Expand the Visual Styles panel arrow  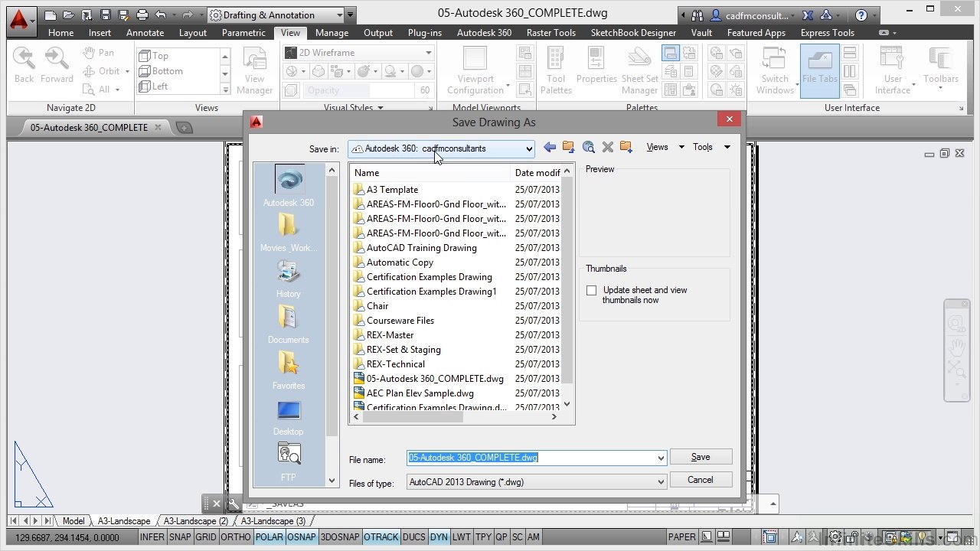pyautogui.click(x=381, y=108)
